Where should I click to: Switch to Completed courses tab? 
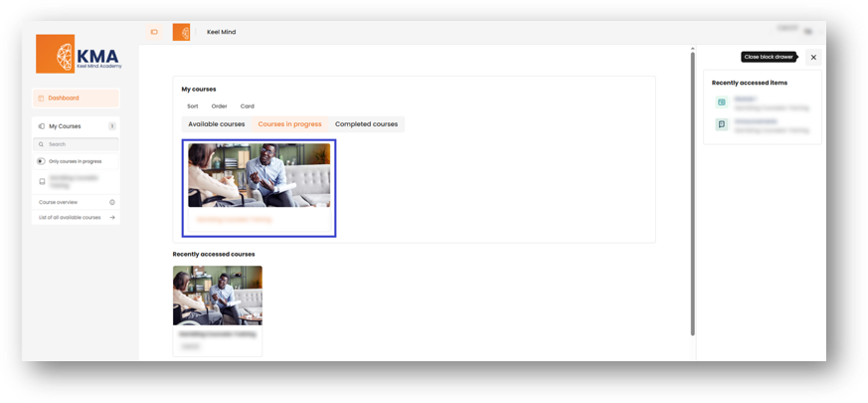pos(366,124)
